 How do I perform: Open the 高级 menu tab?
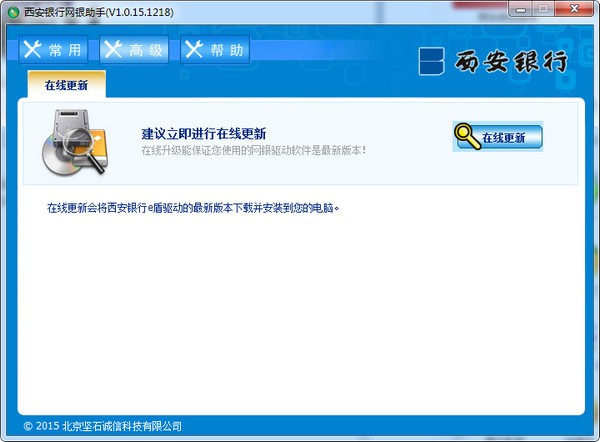tap(134, 50)
